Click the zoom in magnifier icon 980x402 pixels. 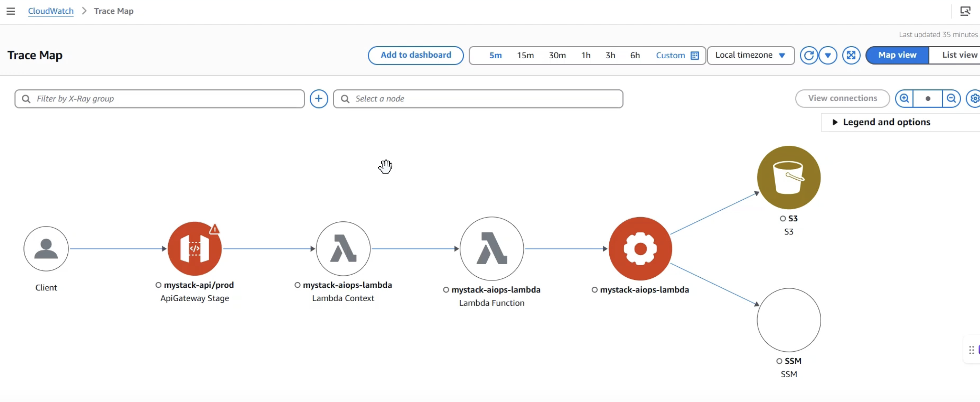(904, 98)
